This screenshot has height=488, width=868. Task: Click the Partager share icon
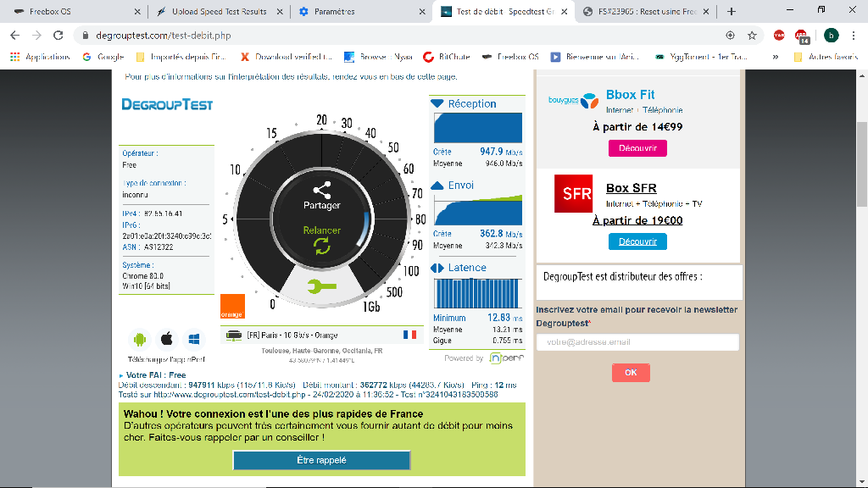pyautogui.click(x=321, y=191)
